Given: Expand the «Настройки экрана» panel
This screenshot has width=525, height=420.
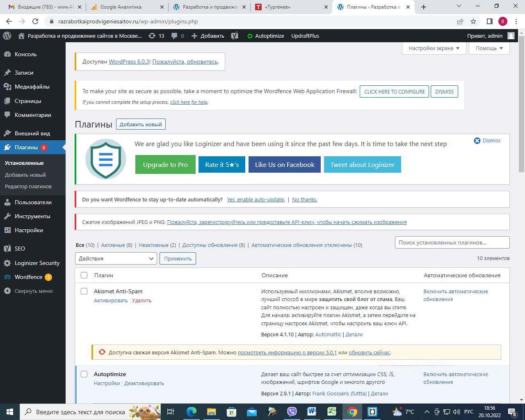Looking at the screenshot, I should [434, 48].
